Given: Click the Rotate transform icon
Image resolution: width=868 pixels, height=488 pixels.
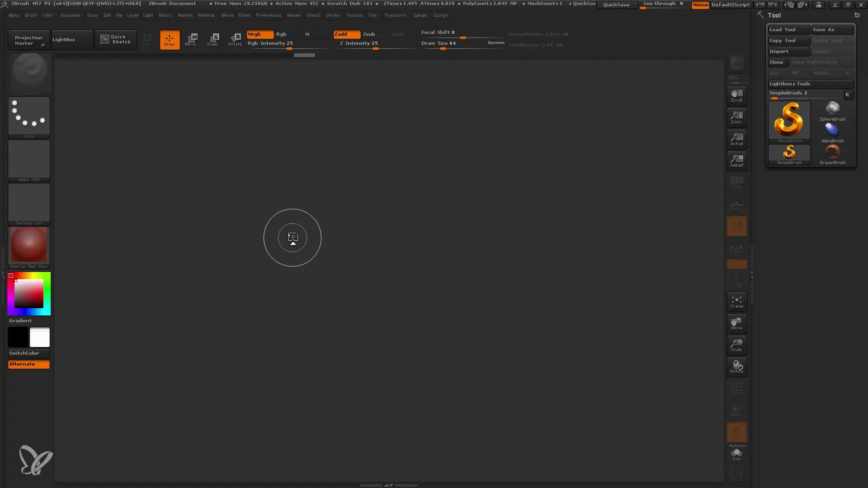Looking at the screenshot, I should coord(235,39).
